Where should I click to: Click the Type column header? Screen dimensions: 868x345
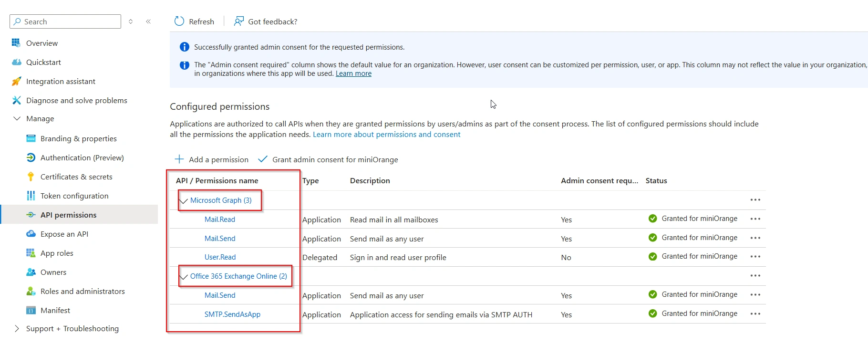pos(310,180)
